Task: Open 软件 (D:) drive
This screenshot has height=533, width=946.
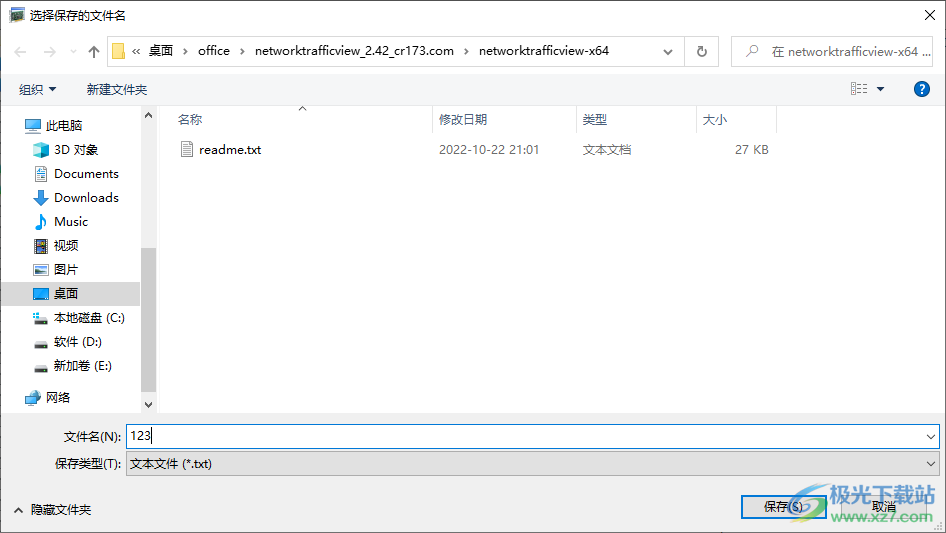Action: 78,342
